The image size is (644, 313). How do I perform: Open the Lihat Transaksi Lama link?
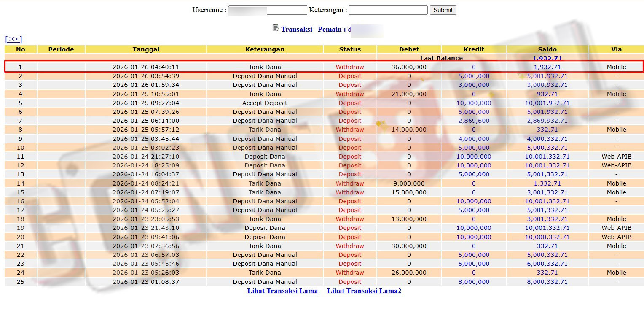(x=282, y=291)
